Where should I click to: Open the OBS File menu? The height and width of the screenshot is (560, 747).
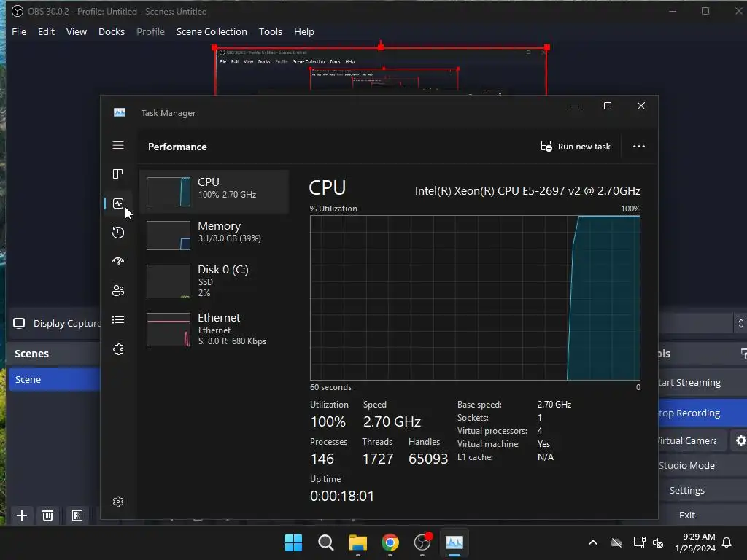[x=19, y=31]
